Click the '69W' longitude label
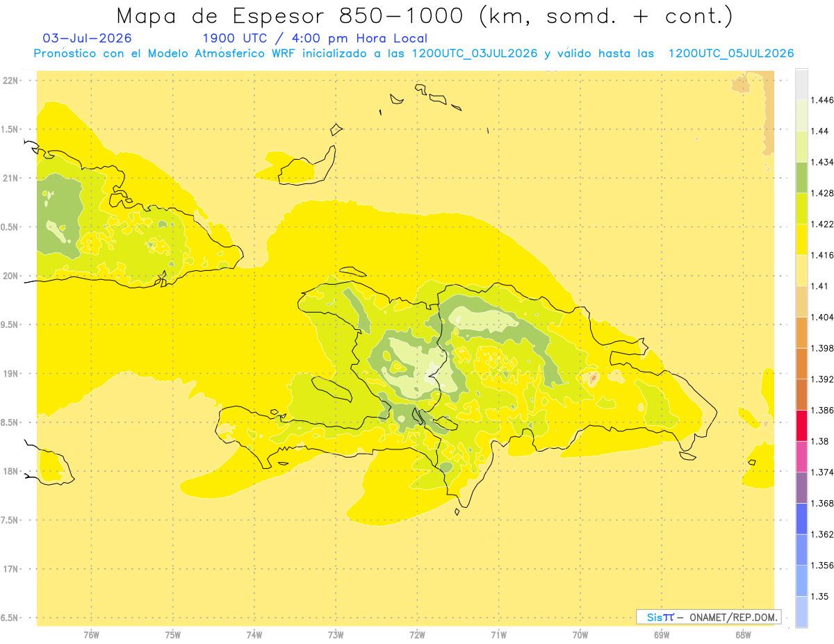Screen dimensions: 834x644 [x=662, y=634]
